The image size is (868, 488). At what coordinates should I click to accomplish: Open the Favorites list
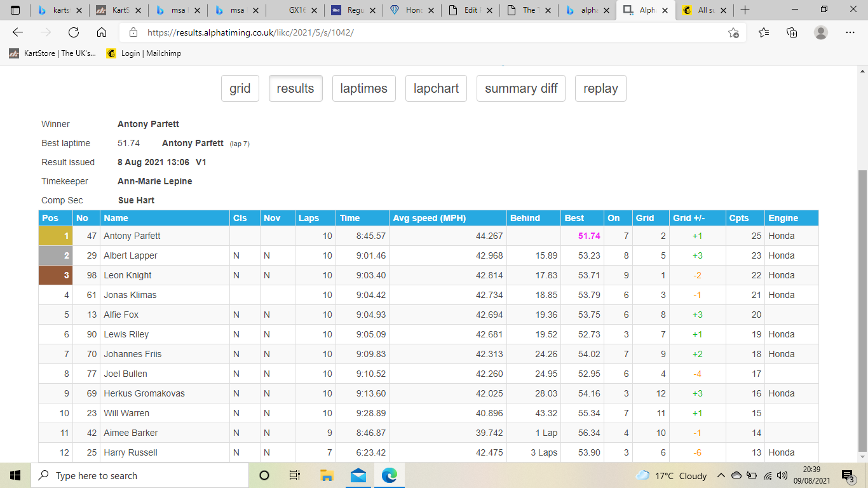point(763,32)
